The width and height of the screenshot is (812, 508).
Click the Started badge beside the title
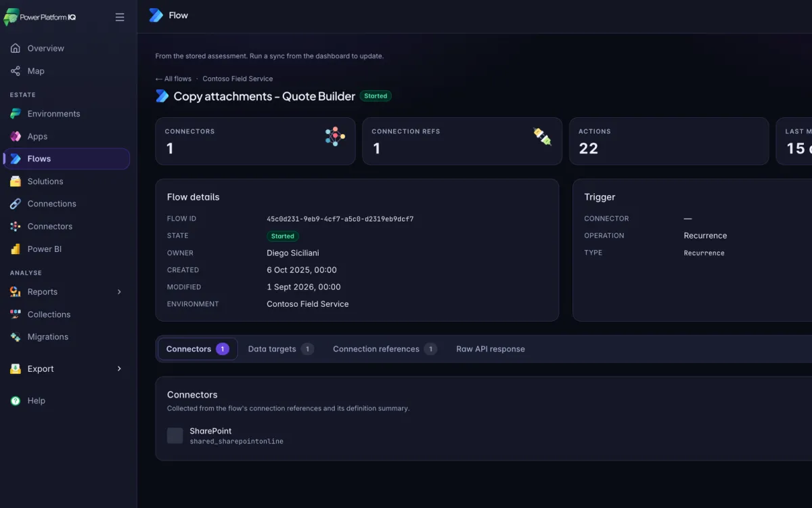[376, 96]
